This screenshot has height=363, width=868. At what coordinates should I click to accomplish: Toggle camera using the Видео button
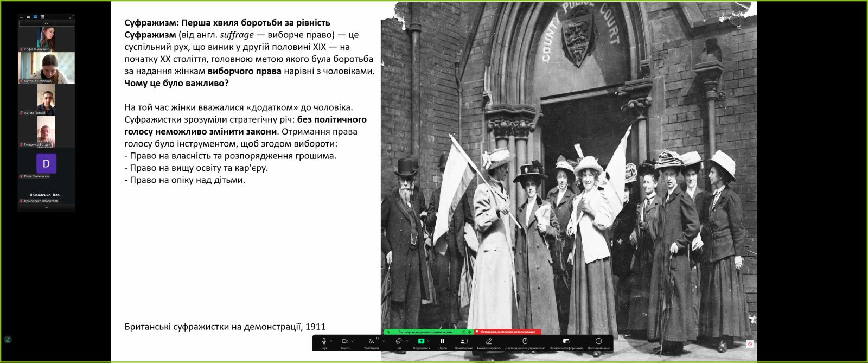(344, 342)
